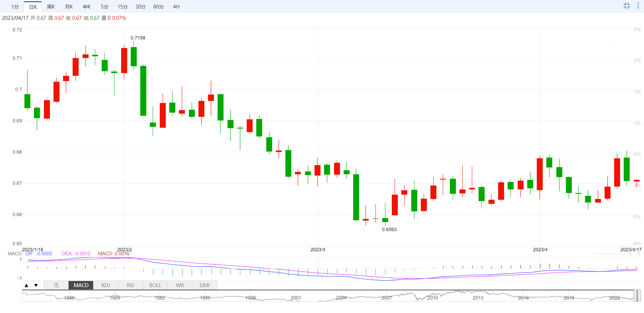This screenshot has height=313, width=644.
Task: Click the MACD: 0.0016 value
Action: pyautogui.click(x=114, y=254)
